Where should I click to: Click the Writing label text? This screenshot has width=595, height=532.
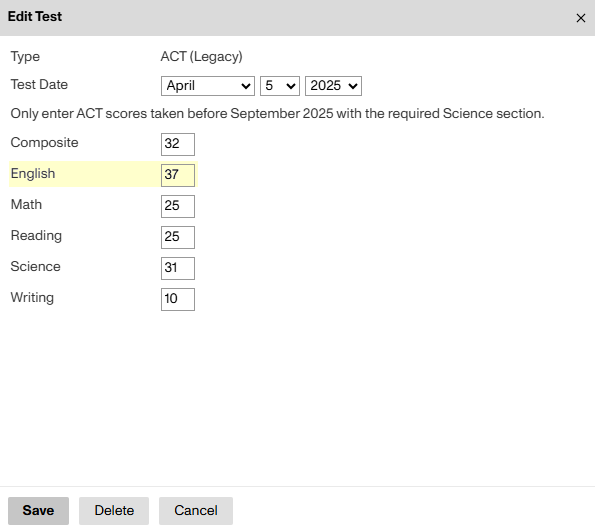32,297
